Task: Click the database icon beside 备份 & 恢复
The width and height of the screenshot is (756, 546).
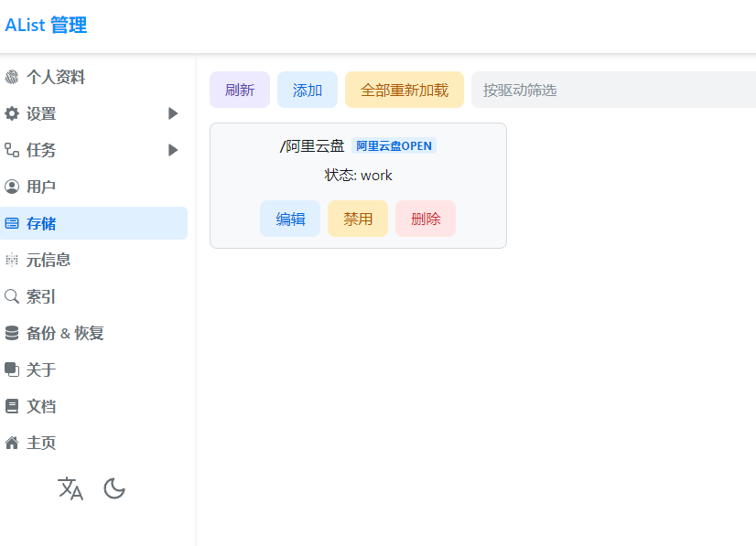Action: tap(12, 333)
